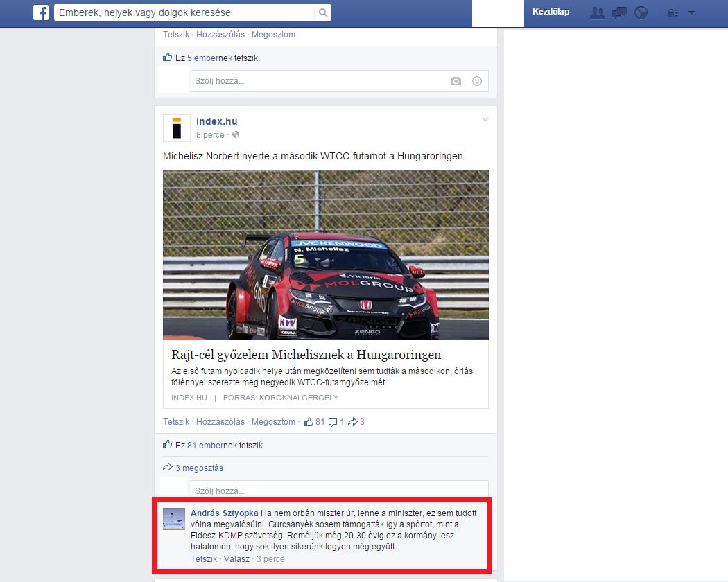
Task: Open friend requests icon in top bar
Action: click(x=597, y=13)
